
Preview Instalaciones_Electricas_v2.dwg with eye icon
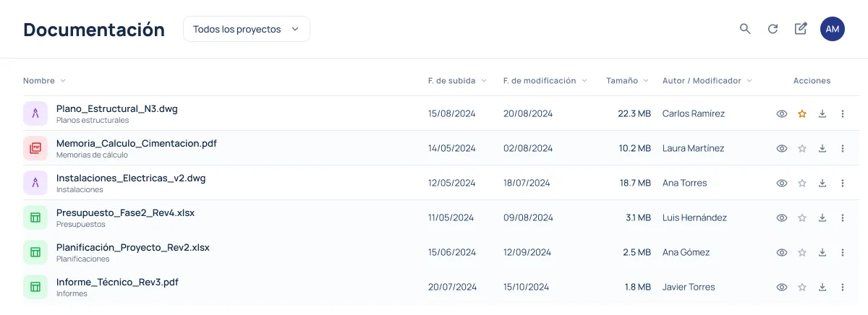pyautogui.click(x=782, y=183)
